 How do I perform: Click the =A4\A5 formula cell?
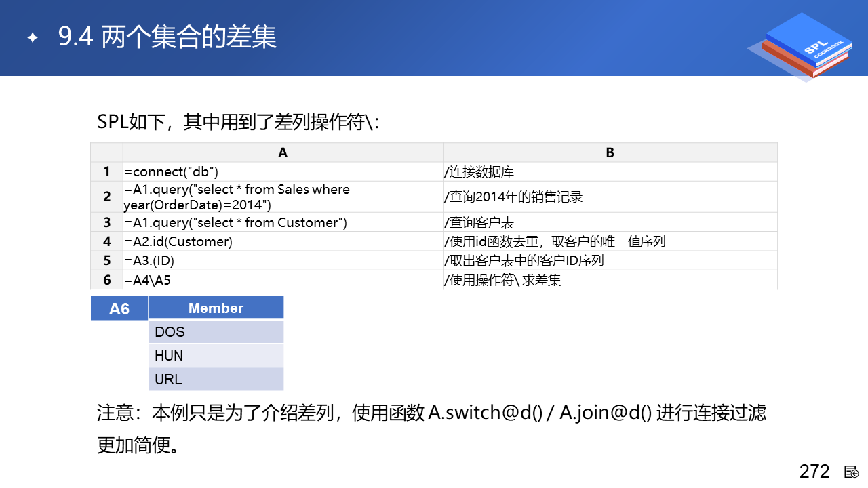(x=283, y=280)
